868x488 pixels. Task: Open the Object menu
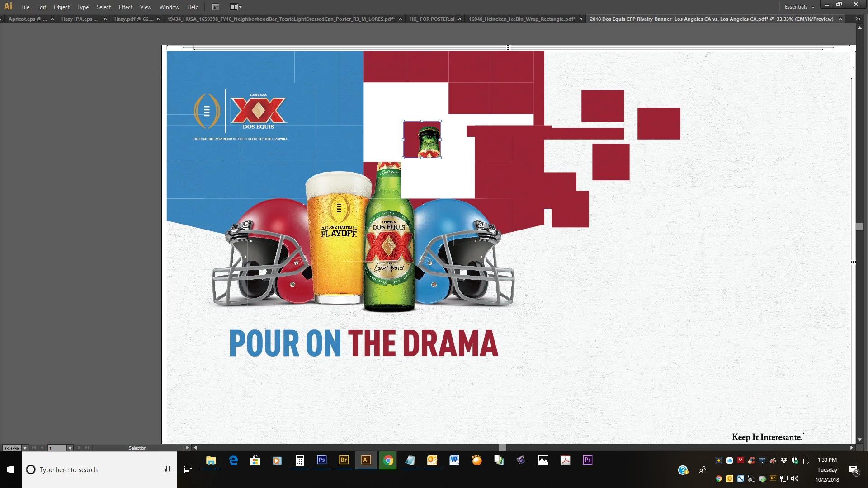[61, 7]
